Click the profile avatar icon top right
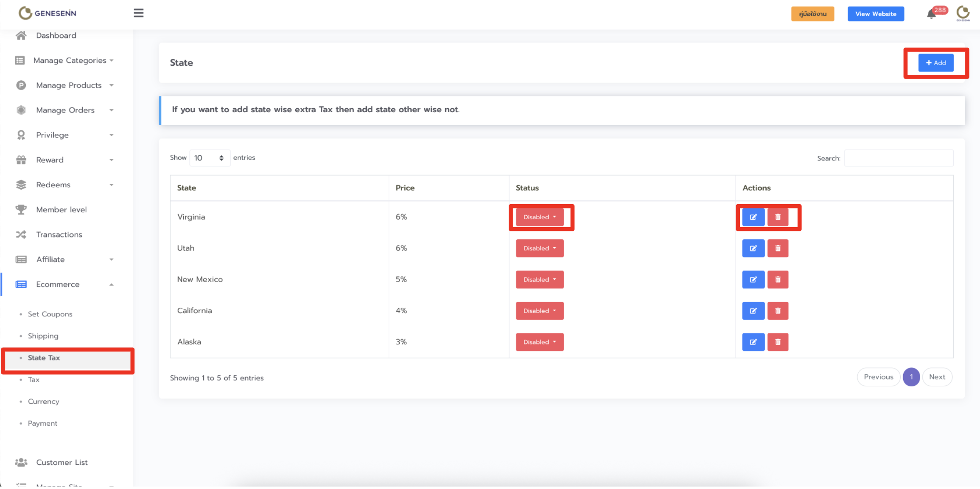 click(x=963, y=13)
